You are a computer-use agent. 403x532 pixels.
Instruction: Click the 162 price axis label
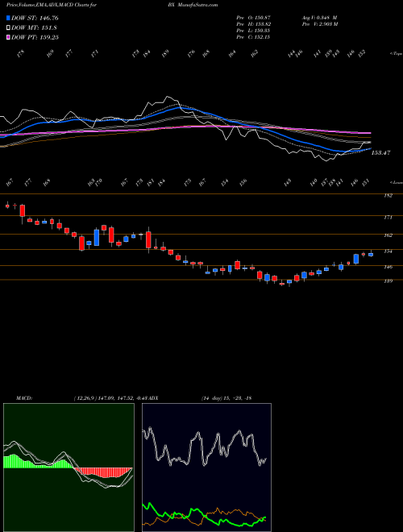pos(388,235)
